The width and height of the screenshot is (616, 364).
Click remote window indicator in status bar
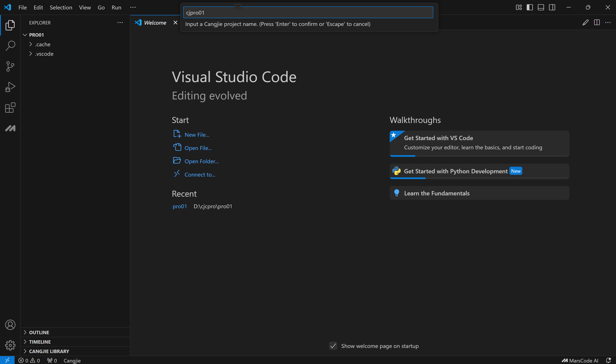click(x=7, y=360)
